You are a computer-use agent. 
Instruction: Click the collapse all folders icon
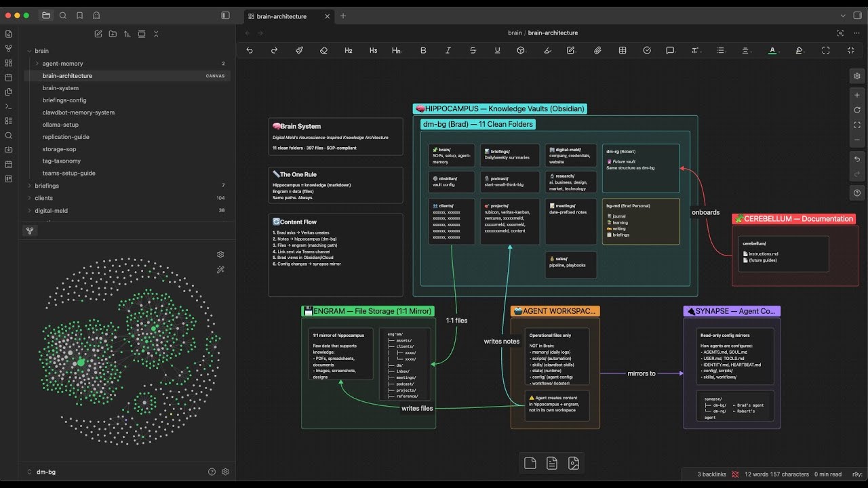pos(156,33)
